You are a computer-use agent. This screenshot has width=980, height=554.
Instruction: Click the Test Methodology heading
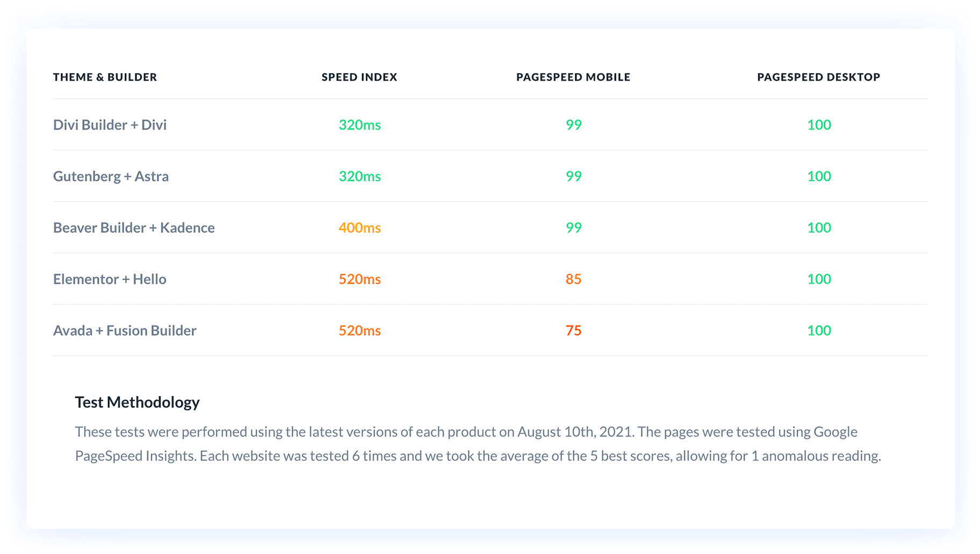click(x=137, y=402)
